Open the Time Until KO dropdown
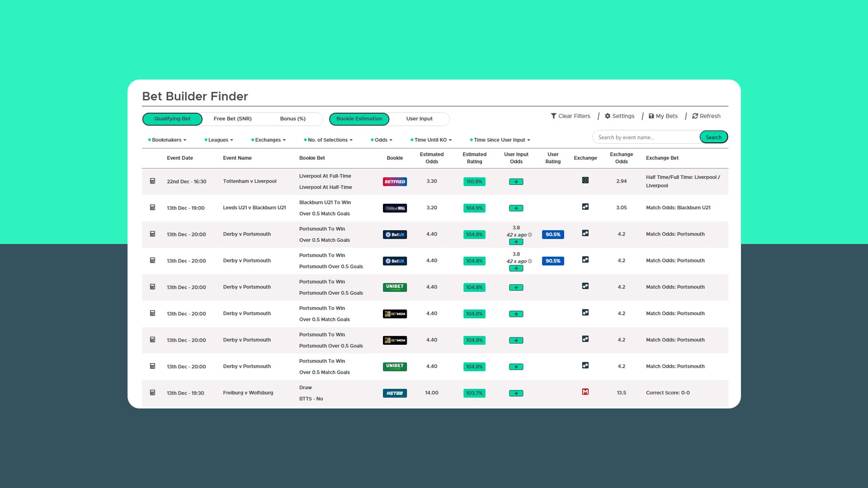 point(431,140)
